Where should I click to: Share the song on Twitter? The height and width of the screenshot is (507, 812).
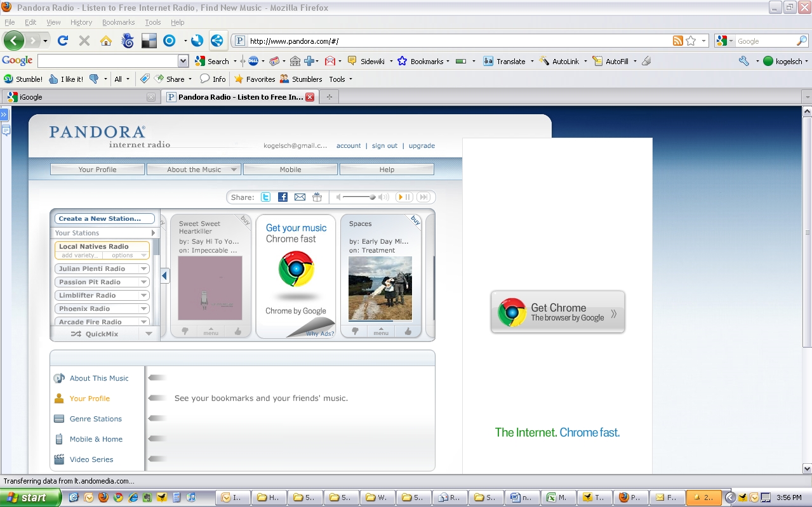tap(265, 197)
